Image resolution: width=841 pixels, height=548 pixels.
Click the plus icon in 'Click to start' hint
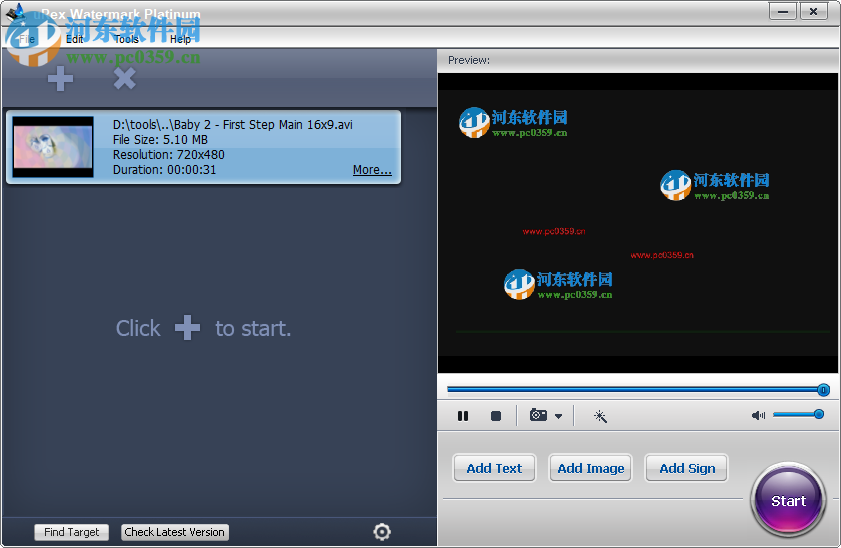[x=187, y=328]
